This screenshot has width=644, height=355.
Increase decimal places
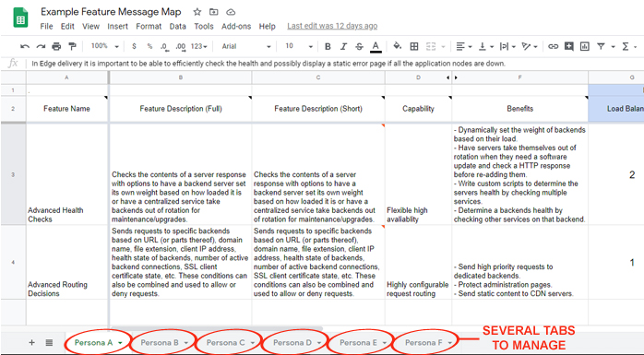point(180,47)
